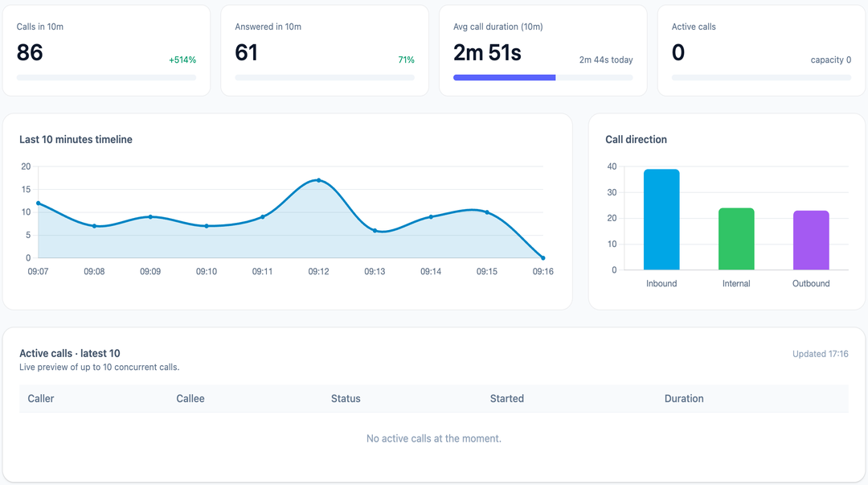Viewport: 868px width, 485px height.
Task: Select the 09:15 timeline data point
Action: coord(487,212)
